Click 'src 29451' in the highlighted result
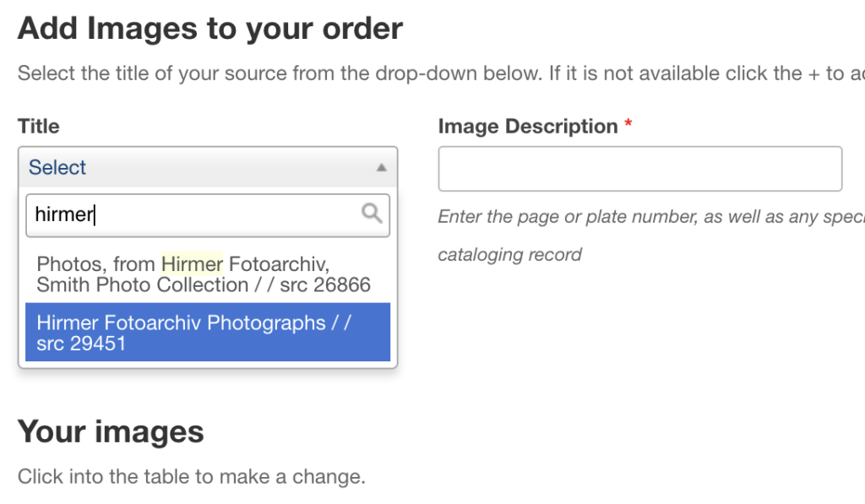865x504 pixels. click(81, 344)
